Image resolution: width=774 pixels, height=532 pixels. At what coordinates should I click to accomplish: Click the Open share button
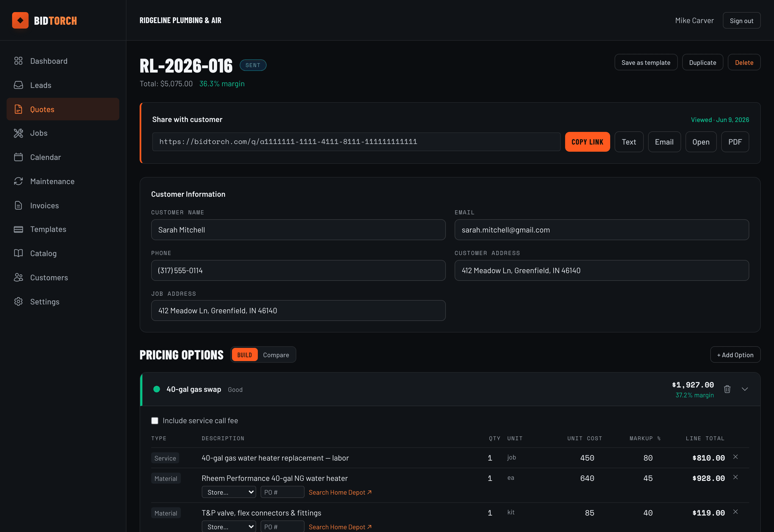(x=701, y=142)
